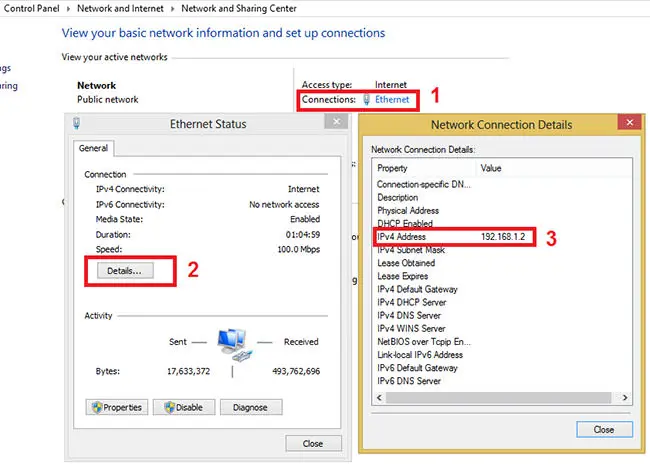
Task: Select the 192.168.1.2 value cell
Action: (x=503, y=237)
